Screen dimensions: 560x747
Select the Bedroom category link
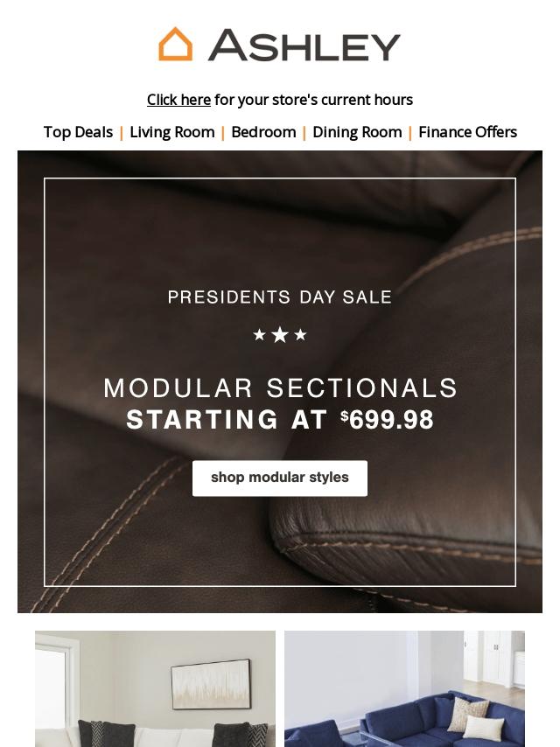tap(263, 132)
